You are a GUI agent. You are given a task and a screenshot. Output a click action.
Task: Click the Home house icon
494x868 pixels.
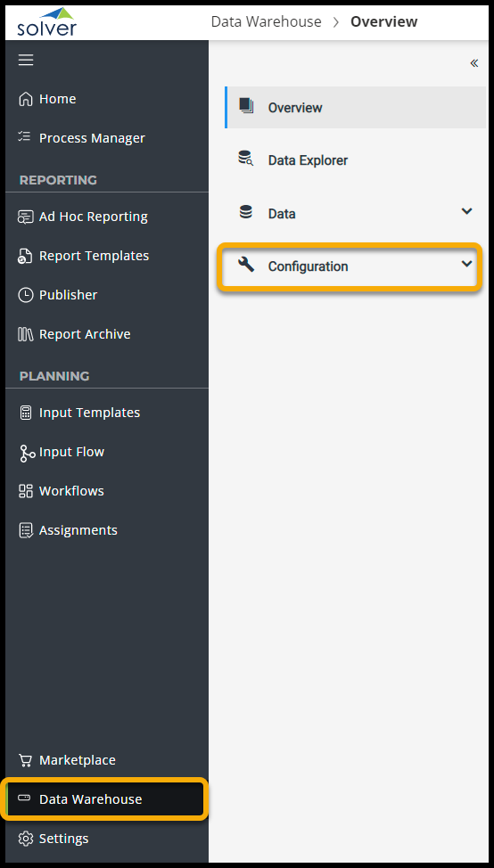tap(26, 99)
